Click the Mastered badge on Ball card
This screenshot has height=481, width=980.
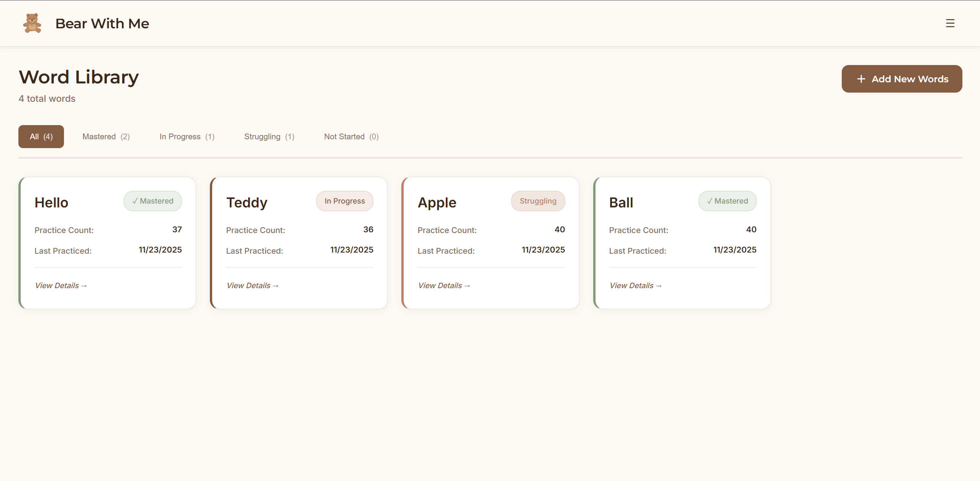(727, 201)
